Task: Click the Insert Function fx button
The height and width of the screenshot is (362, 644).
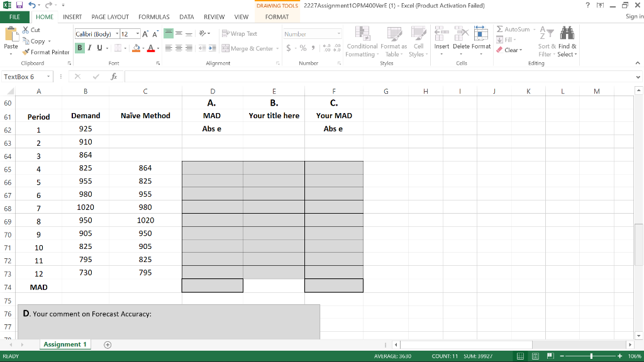Action: pyautogui.click(x=114, y=77)
